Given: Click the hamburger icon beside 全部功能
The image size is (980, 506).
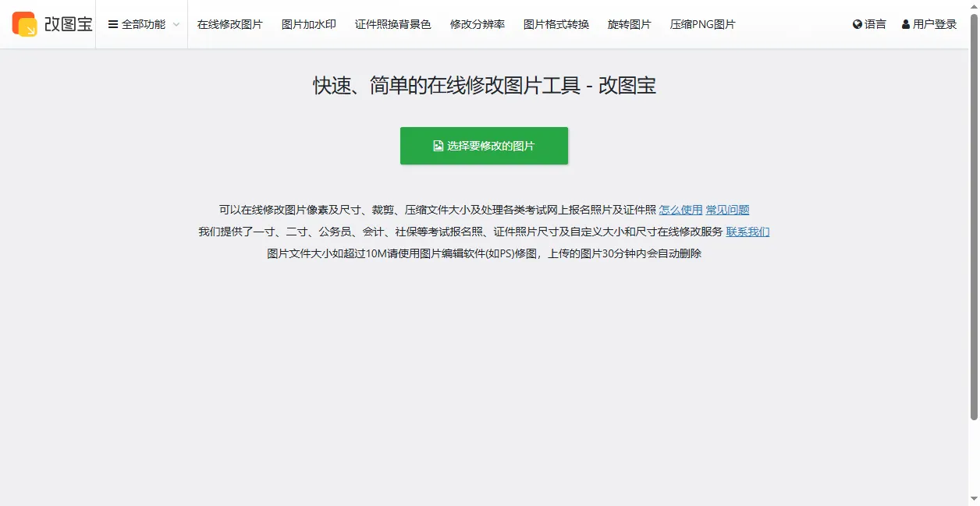Looking at the screenshot, I should click(x=114, y=24).
